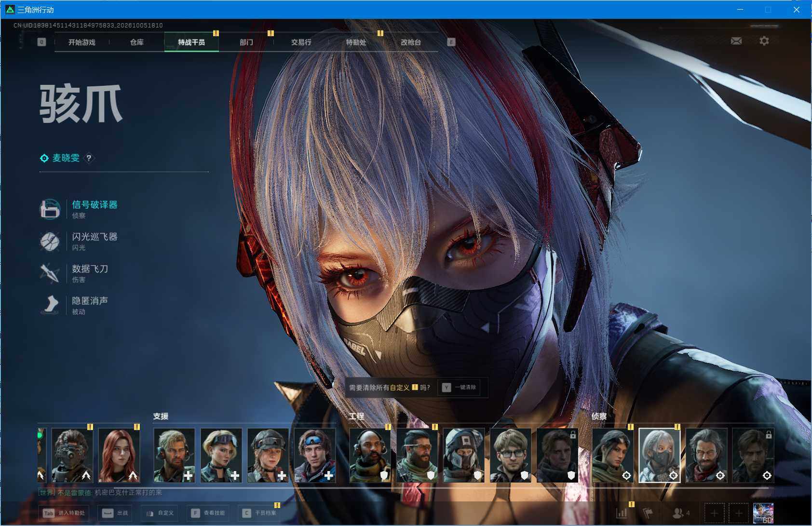This screenshot has width=812, height=526.
Task: Select first recon operator with dark hair
Action: click(613, 455)
